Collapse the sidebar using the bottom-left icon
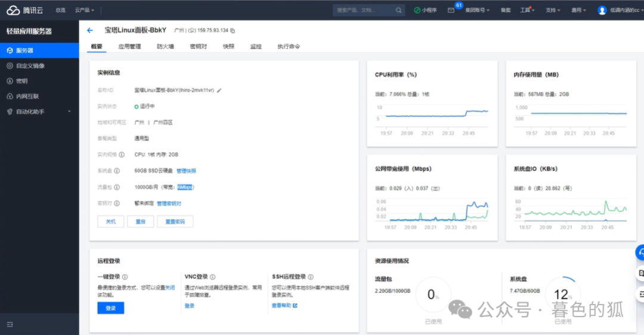The height and width of the screenshot is (335, 644). click(9, 324)
